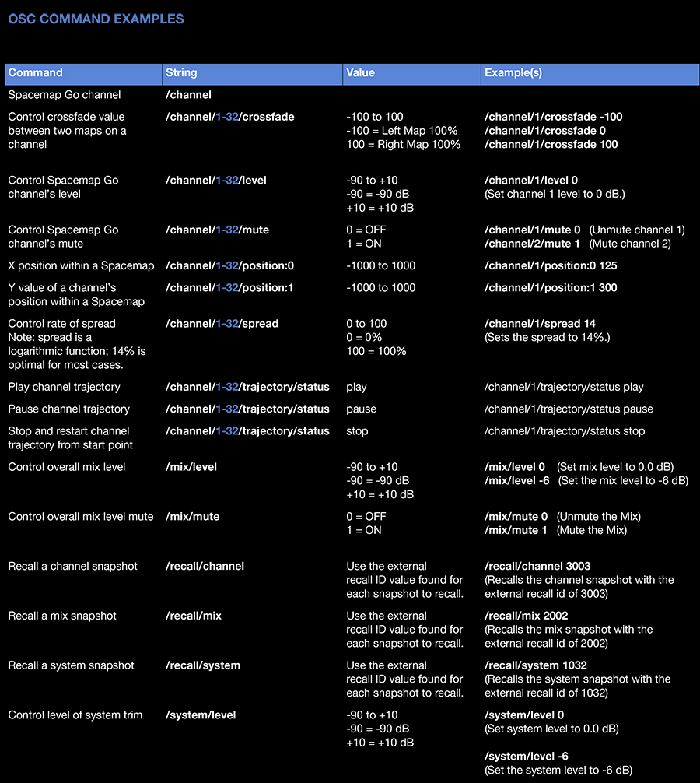Click the X position within a Spacemap command
Image resolution: width=700 pixels, height=783 pixels.
(81, 265)
